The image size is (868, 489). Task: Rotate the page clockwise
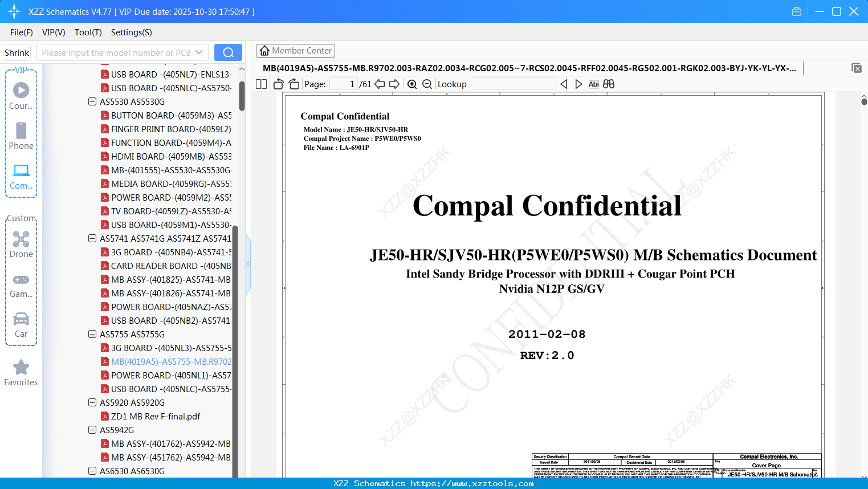pos(294,84)
